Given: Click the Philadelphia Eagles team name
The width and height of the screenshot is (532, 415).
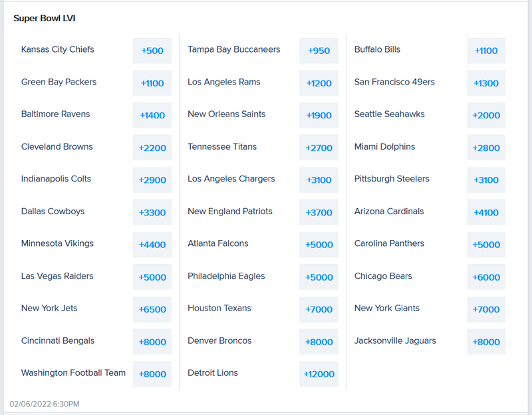Looking at the screenshot, I should point(226,276).
